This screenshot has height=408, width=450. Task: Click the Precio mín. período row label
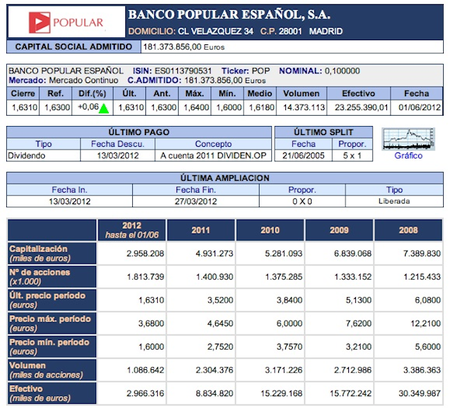[52, 347]
